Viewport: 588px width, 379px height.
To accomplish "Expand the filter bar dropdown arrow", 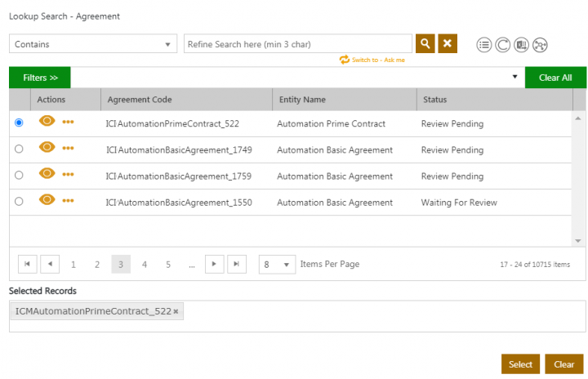I will pyautogui.click(x=514, y=78).
